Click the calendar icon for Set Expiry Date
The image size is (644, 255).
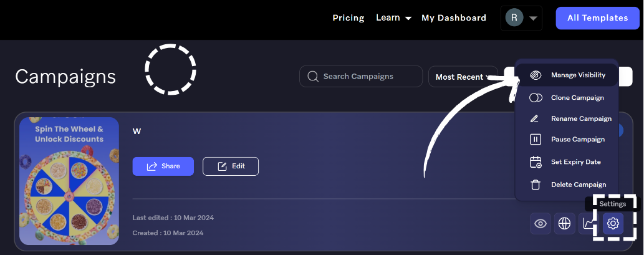tap(535, 162)
